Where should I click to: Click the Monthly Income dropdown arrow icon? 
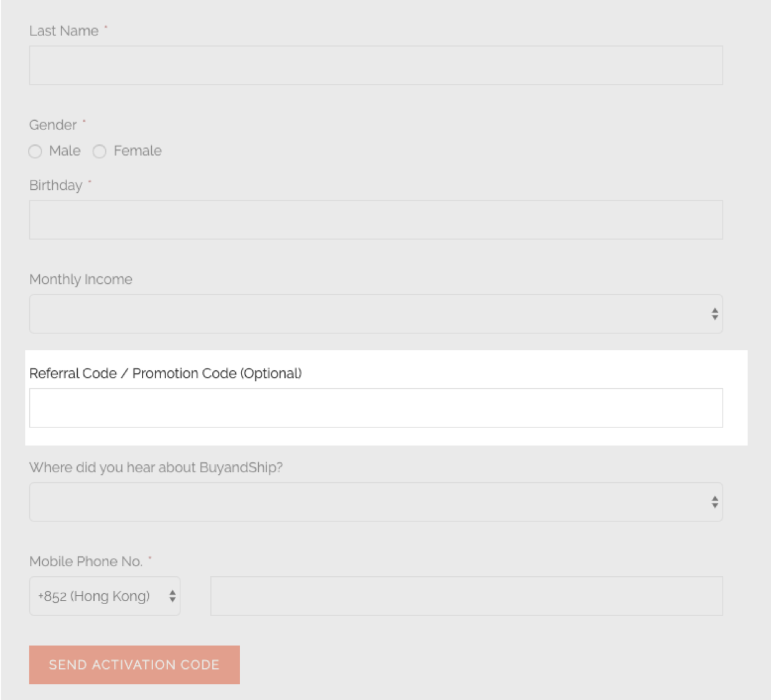[x=715, y=314]
